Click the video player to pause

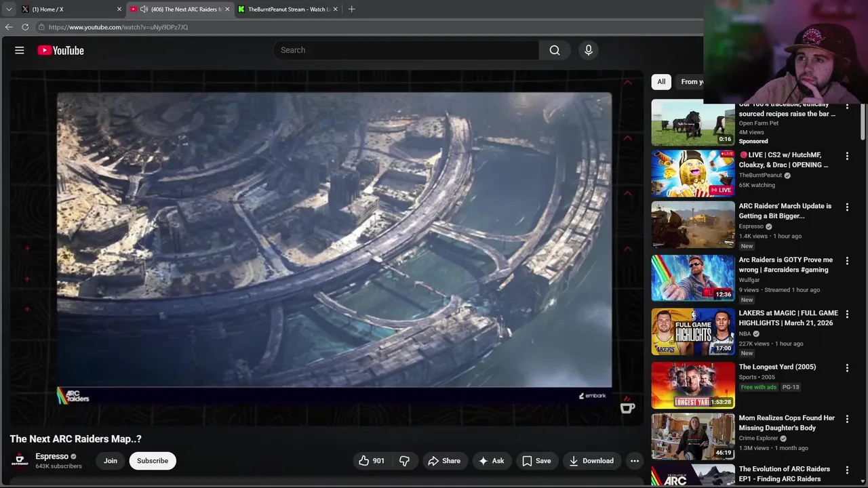326,247
